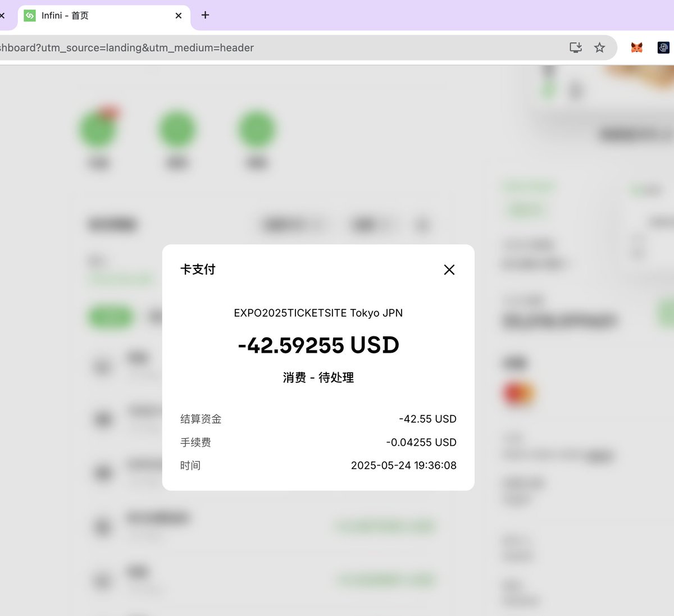Expand the small control beside the filter dropdowns
674x616 pixels.
pyautogui.click(x=422, y=224)
